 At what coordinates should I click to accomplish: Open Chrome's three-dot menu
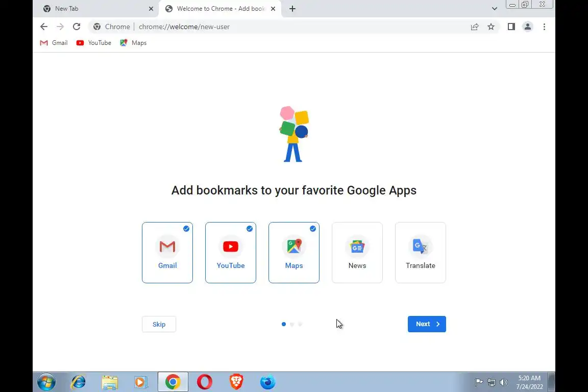pos(544,27)
